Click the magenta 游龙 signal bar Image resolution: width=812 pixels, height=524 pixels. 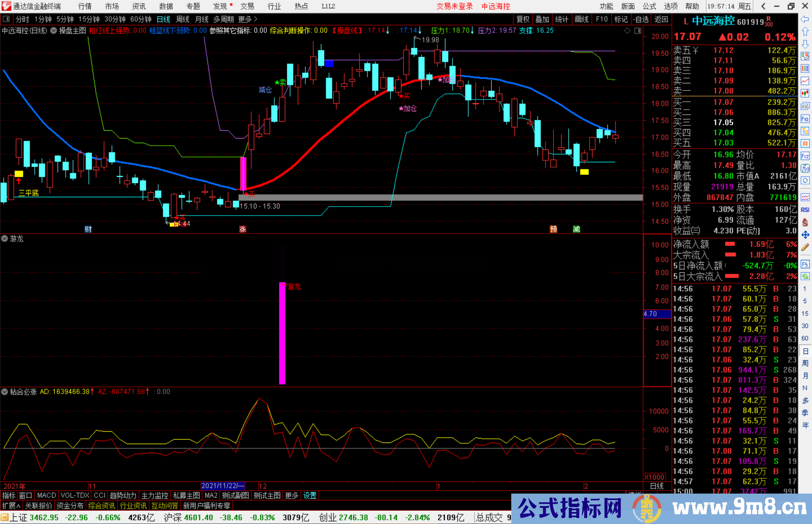[282, 333]
